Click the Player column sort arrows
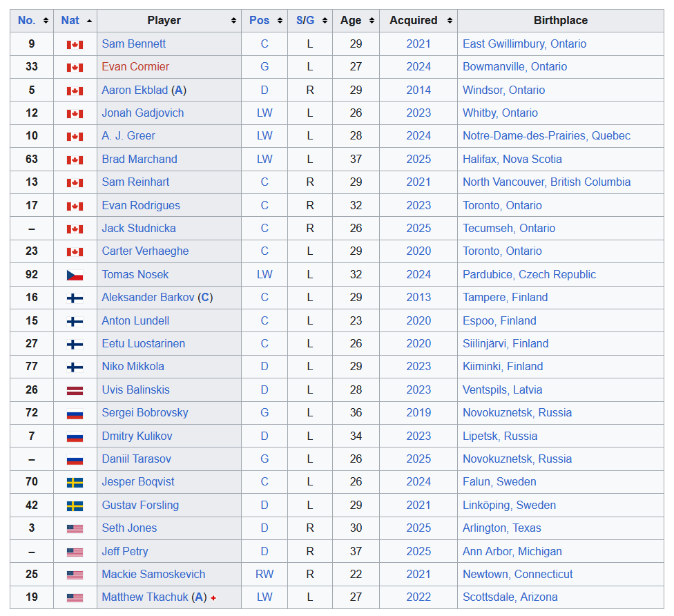 click(x=233, y=21)
